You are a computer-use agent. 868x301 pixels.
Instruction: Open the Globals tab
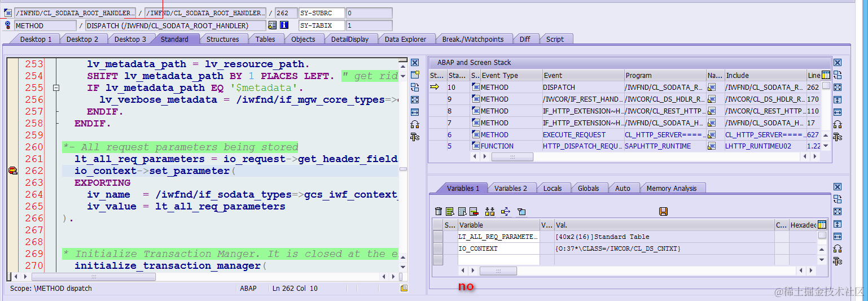pos(588,188)
